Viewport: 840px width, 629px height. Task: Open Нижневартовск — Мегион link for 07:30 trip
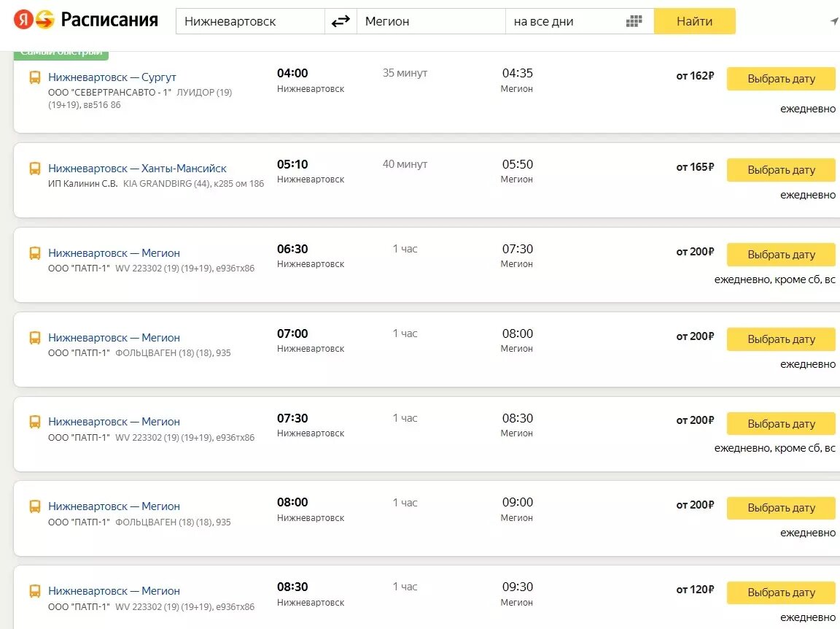114,422
